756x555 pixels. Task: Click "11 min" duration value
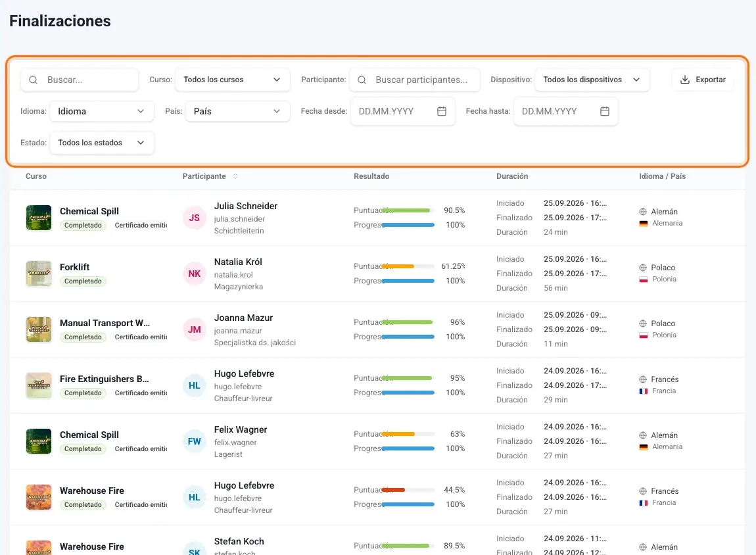click(556, 345)
